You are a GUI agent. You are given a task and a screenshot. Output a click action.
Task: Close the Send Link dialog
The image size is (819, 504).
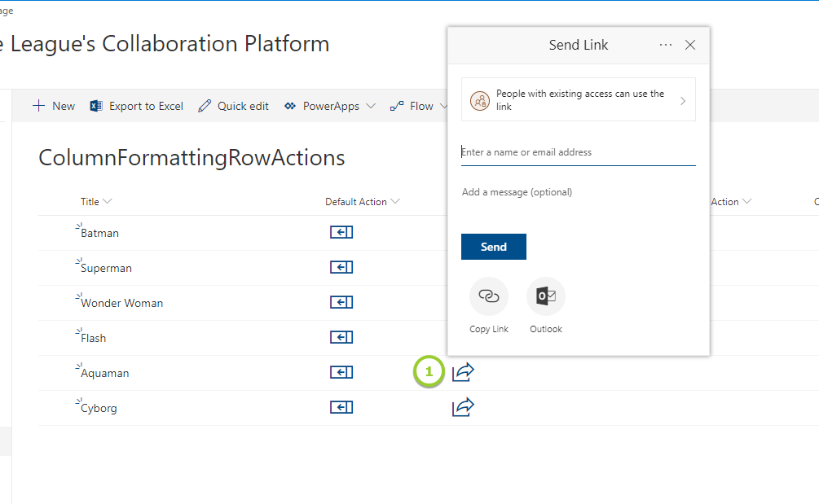click(x=690, y=45)
